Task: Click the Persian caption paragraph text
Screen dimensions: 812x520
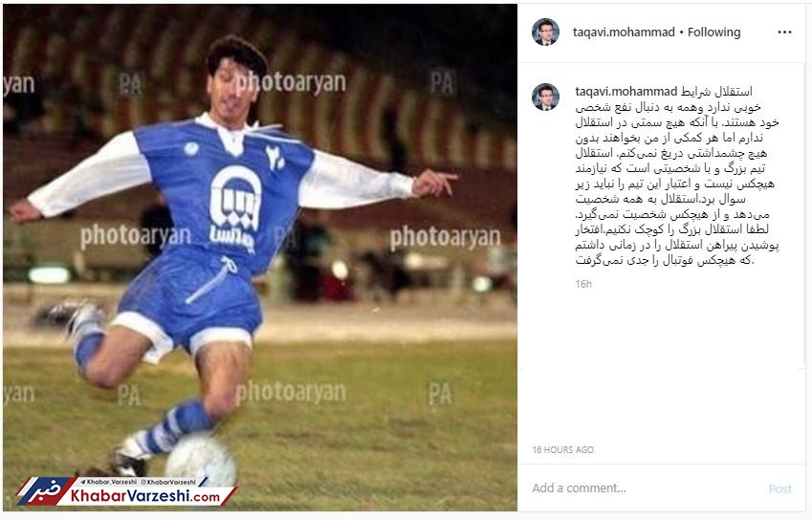Action: point(677,176)
